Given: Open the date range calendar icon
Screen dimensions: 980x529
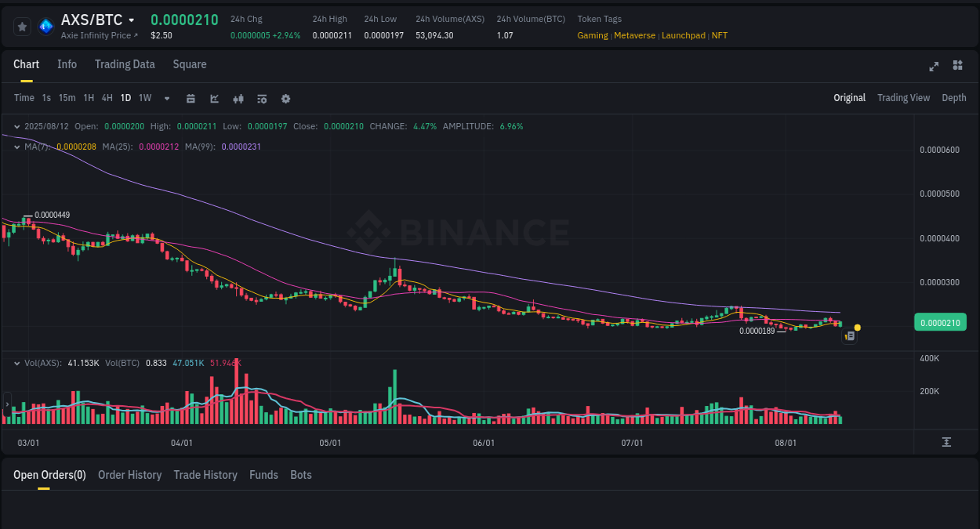Looking at the screenshot, I should point(191,98).
